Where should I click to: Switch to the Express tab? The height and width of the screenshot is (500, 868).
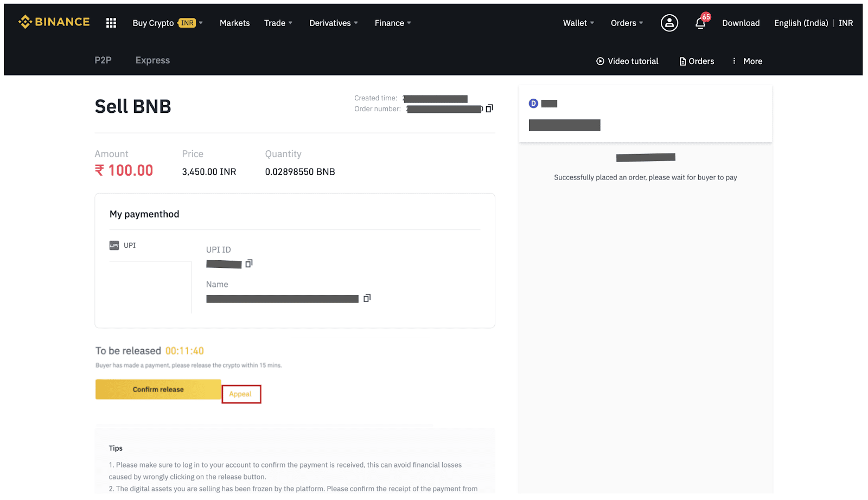pyautogui.click(x=152, y=60)
